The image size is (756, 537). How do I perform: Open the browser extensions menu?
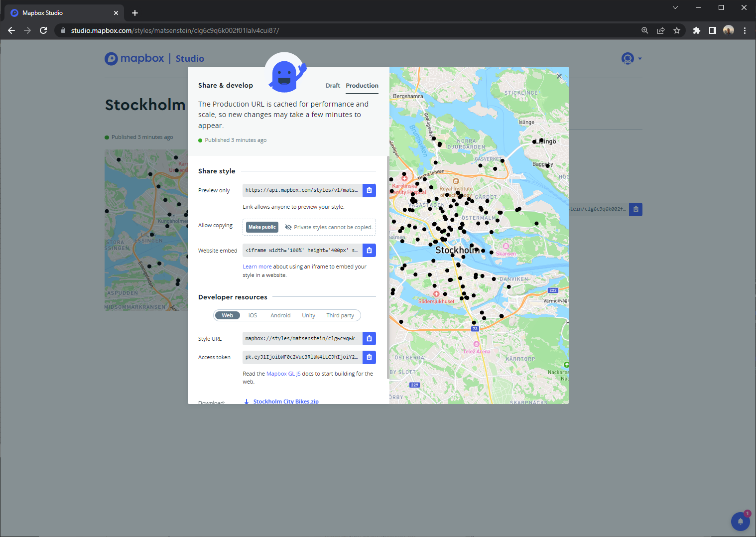pos(697,30)
